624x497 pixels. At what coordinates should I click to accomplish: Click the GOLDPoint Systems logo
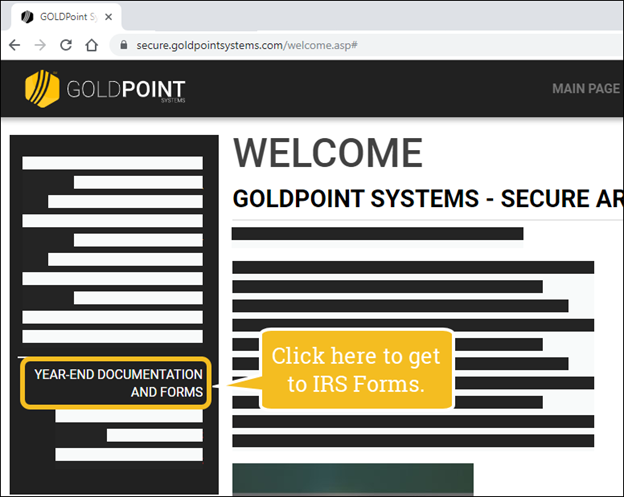[105, 88]
